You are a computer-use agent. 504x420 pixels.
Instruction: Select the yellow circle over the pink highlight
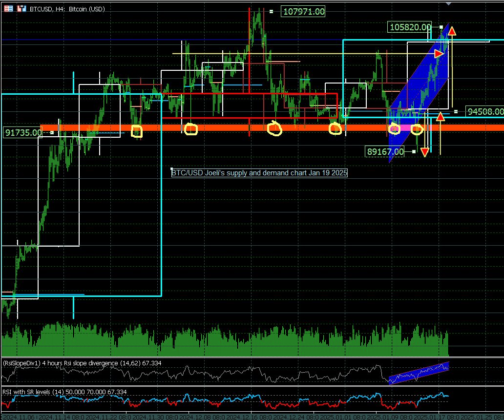pyautogui.click(x=395, y=129)
